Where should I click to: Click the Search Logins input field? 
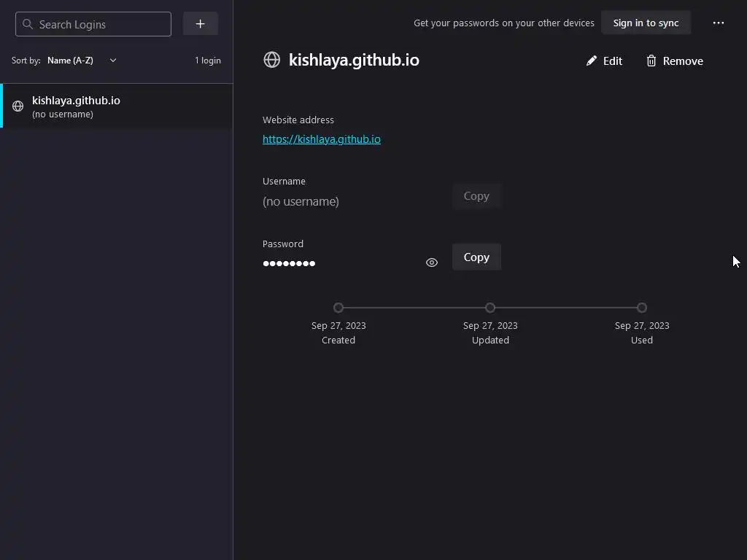point(93,24)
